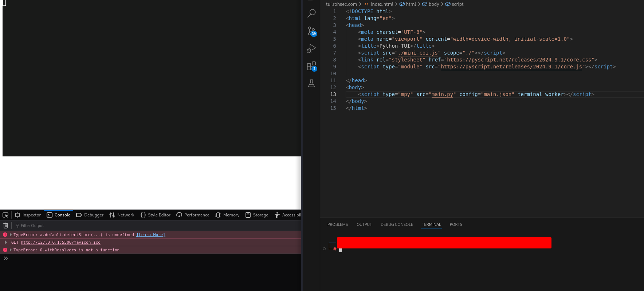Image resolution: width=644 pixels, height=291 pixels.
Task: Open the Testing flask icon view
Action: pyautogui.click(x=311, y=84)
